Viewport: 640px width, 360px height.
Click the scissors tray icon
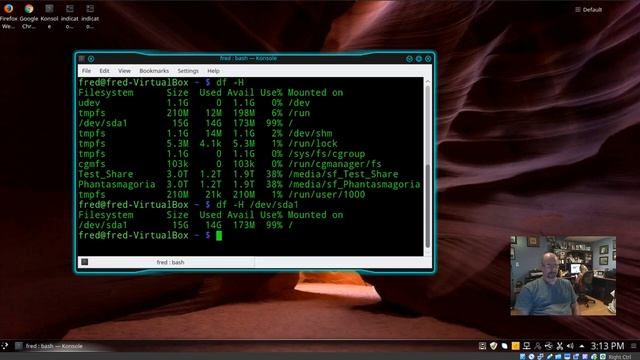[x=560, y=346]
